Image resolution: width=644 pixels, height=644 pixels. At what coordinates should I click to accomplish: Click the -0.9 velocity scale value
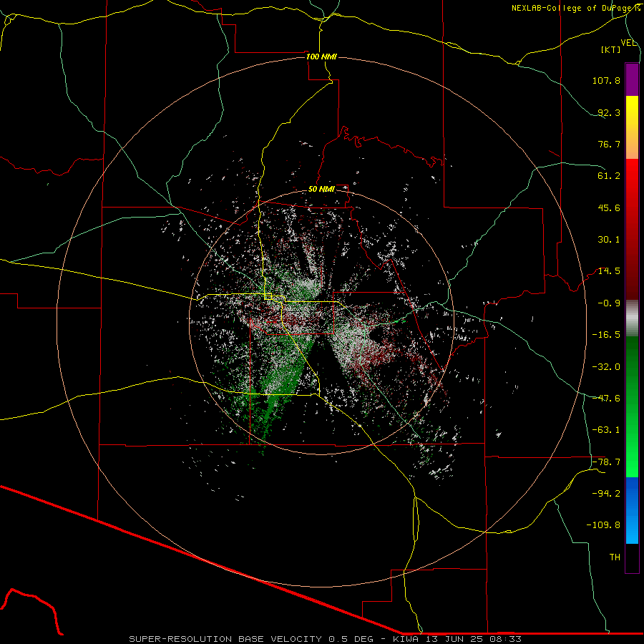coord(609,303)
